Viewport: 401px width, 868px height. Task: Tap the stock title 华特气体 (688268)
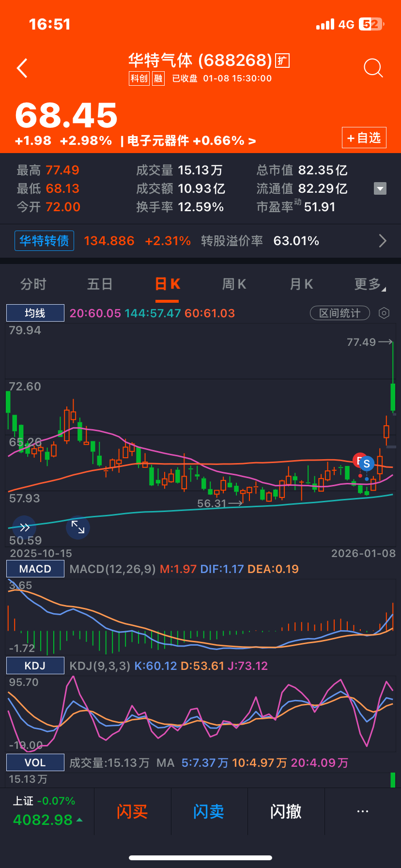coord(200,61)
